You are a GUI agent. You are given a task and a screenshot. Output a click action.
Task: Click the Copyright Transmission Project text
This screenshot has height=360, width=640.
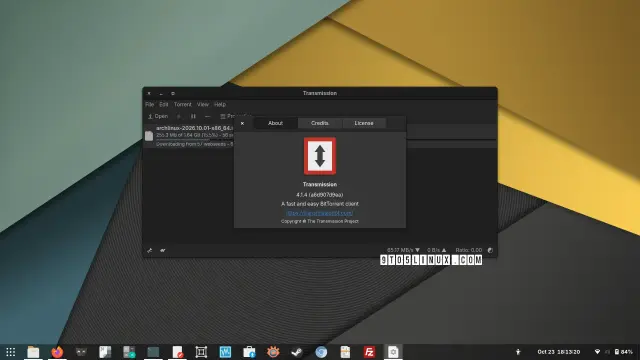click(320, 221)
